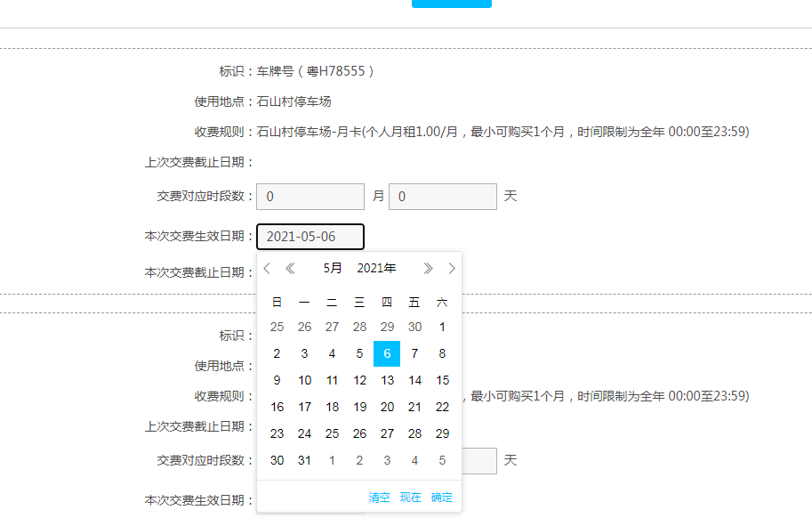Click the months input next to 月
Viewport: 812px width, 526px height.
[x=310, y=197]
